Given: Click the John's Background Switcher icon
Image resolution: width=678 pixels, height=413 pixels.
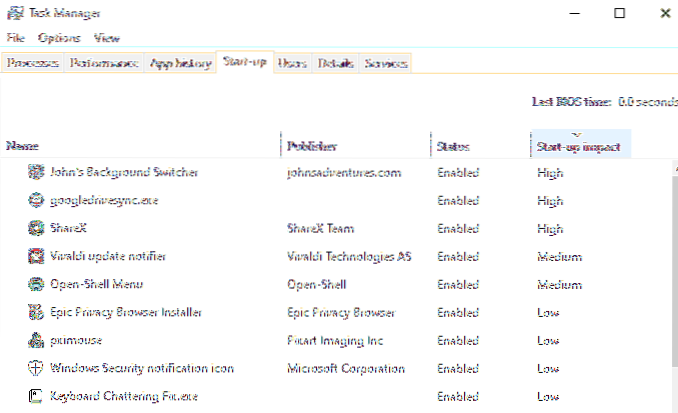Looking at the screenshot, I should 36,172.
